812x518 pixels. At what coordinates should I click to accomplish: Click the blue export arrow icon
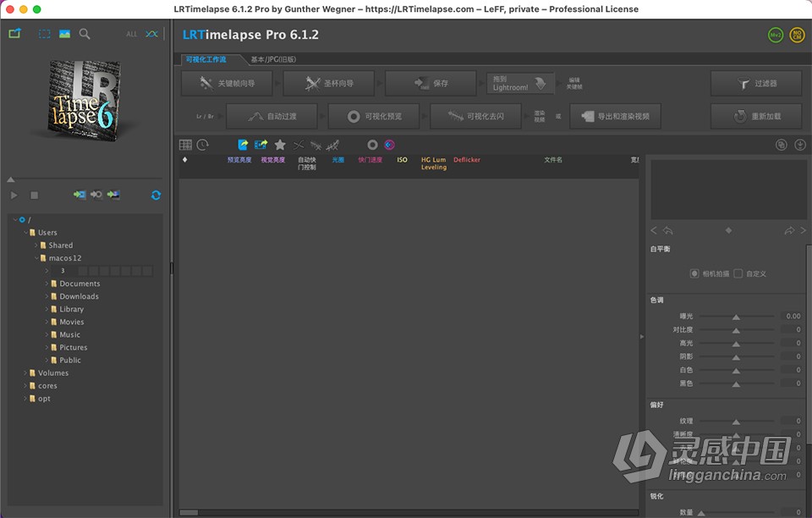[243, 145]
